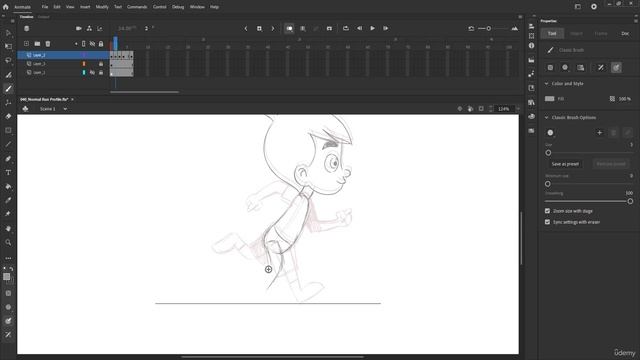
Task: Switch to the Doc tab in Properties
Action: coord(625,33)
